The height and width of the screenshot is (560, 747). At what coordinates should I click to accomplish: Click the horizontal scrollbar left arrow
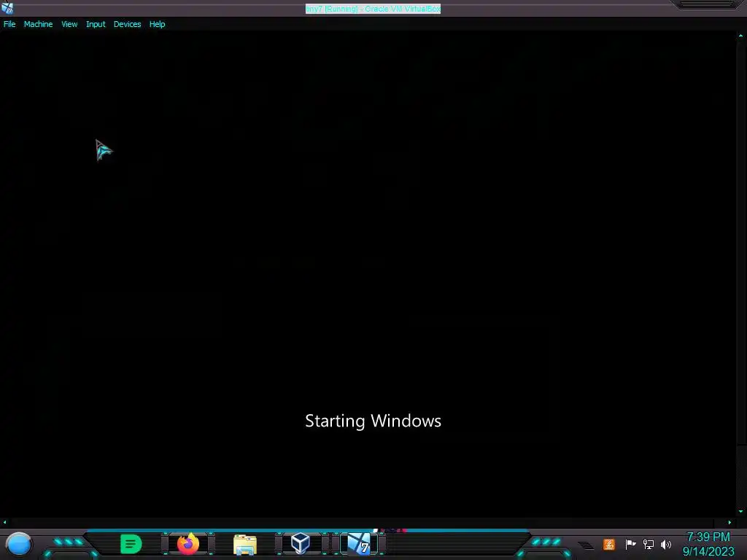click(x=5, y=522)
